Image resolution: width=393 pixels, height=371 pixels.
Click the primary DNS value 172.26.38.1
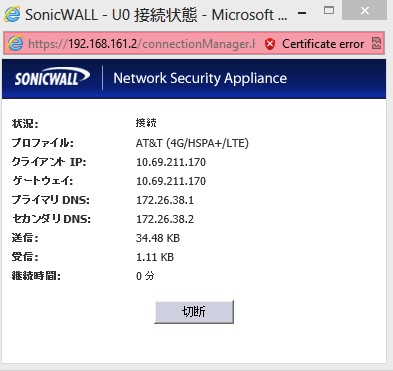(x=165, y=200)
